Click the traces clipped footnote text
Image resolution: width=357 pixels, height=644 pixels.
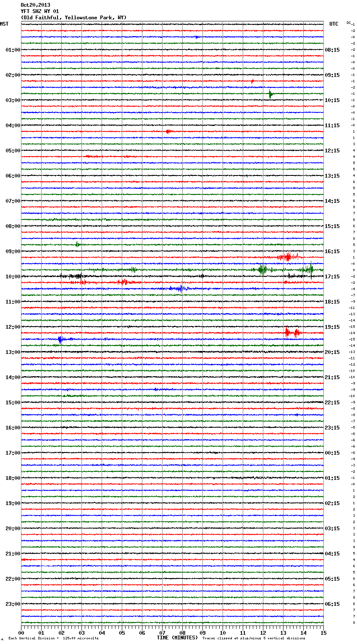coord(254,638)
